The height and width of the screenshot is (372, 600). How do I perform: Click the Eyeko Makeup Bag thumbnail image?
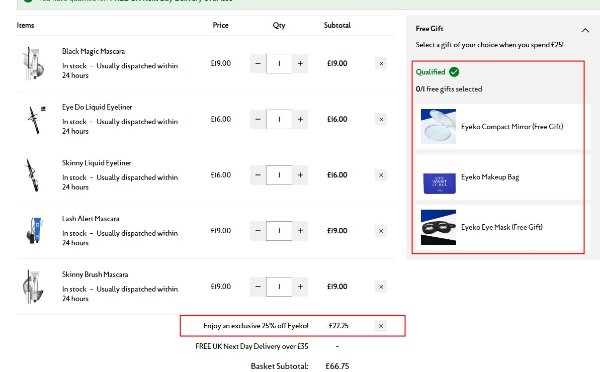click(439, 183)
